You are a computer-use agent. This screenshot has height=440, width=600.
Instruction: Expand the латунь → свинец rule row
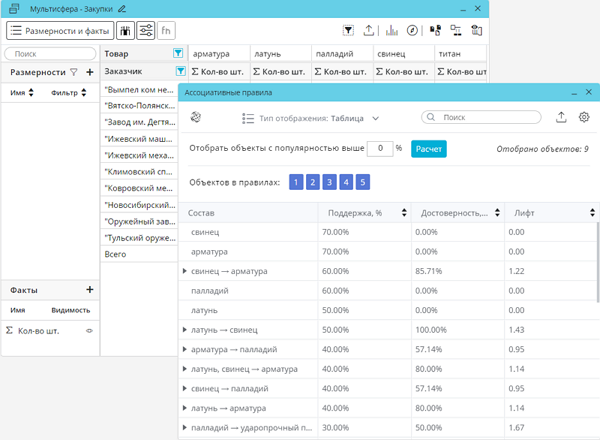point(184,329)
